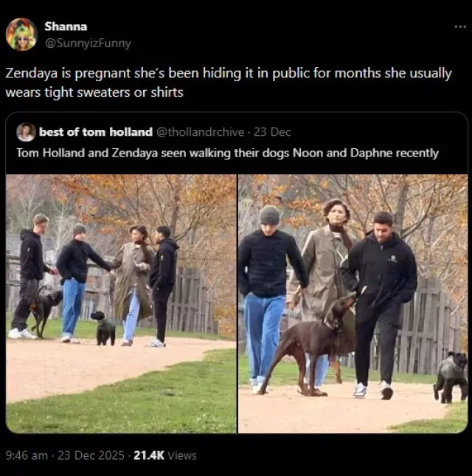The height and width of the screenshot is (476, 472).
Task: Open the @SunnyizFunny handle link
Action: (x=88, y=43)
